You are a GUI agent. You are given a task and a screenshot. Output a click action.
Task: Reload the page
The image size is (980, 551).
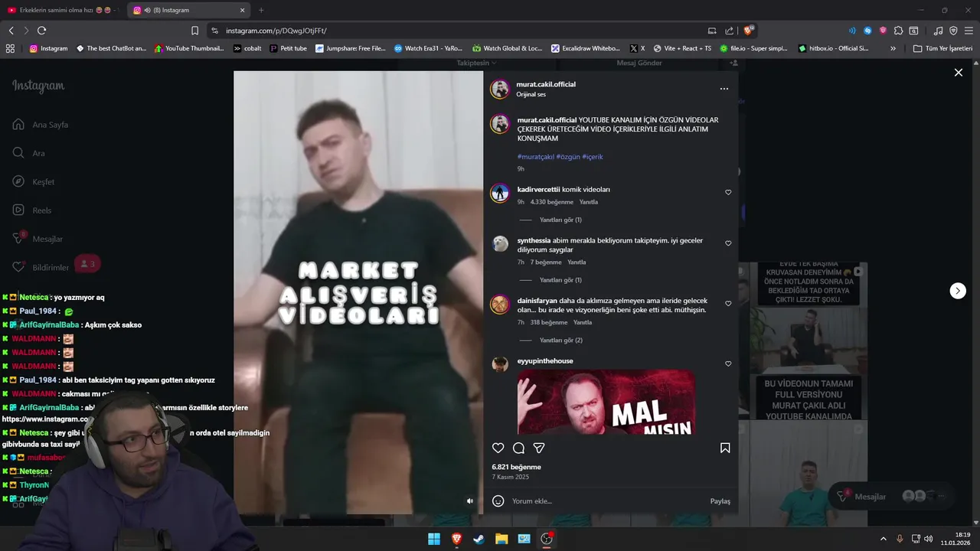pos(41,31)
